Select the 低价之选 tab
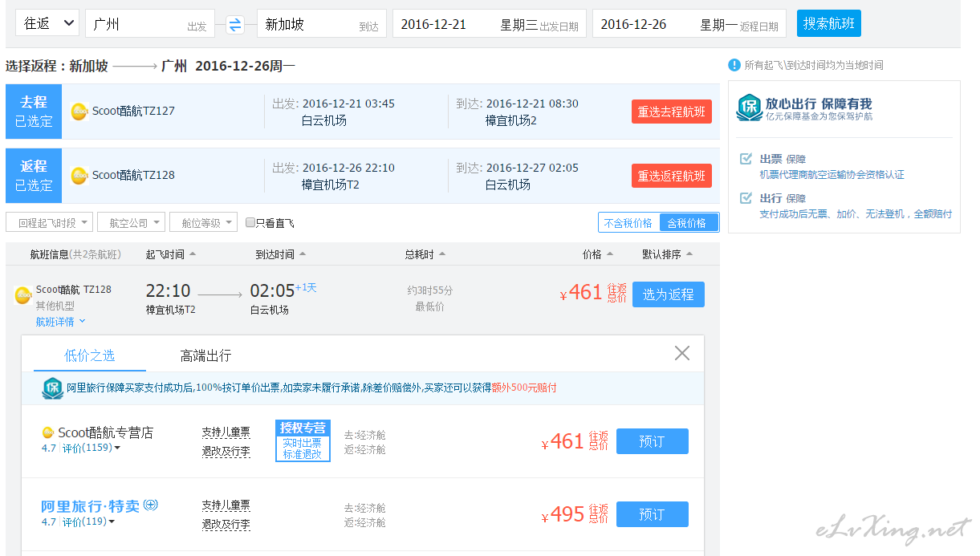 [90, 355]
